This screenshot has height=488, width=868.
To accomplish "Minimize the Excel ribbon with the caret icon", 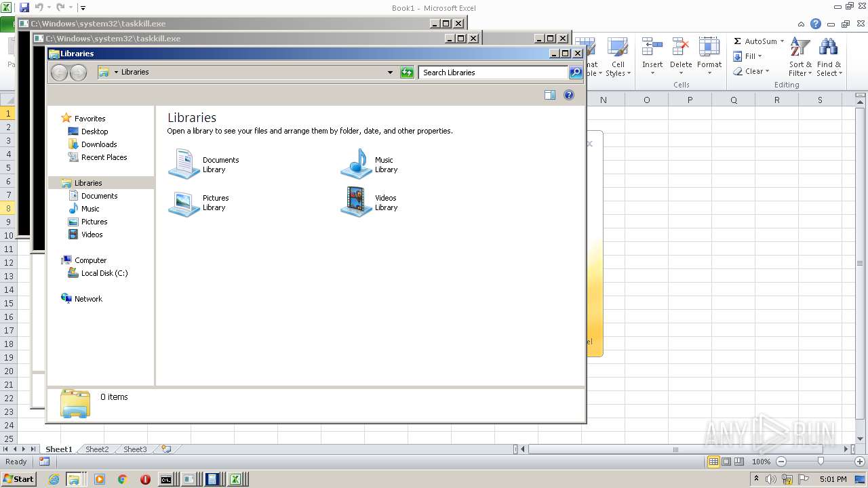I will tap(802, 24).
